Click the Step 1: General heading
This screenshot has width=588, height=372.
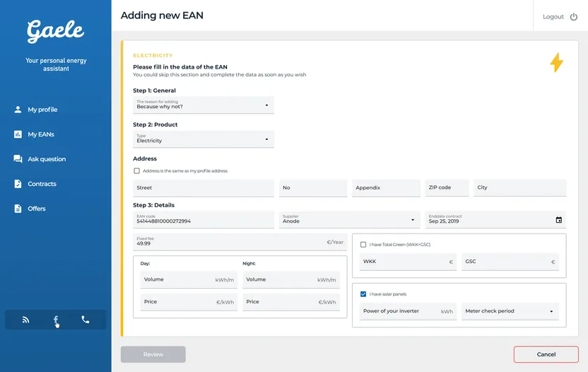tap(154, 91)
